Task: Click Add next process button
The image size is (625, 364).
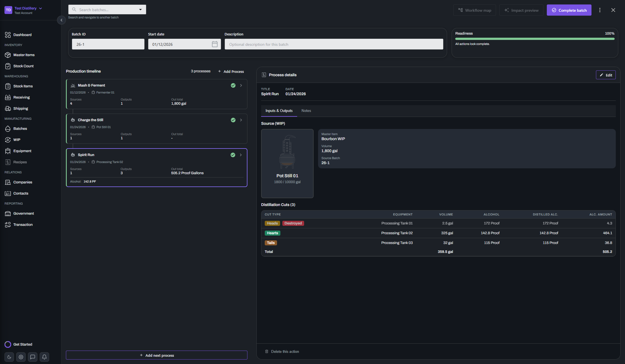Action: point(157,355)
